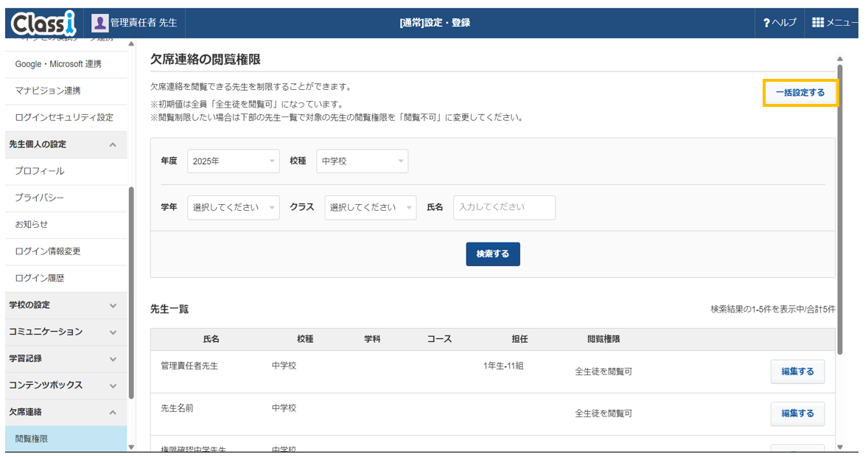The image size is (868, 457).
Task: Click the 管理責任者 先生 user name
Action: click(x=144, y=23)
